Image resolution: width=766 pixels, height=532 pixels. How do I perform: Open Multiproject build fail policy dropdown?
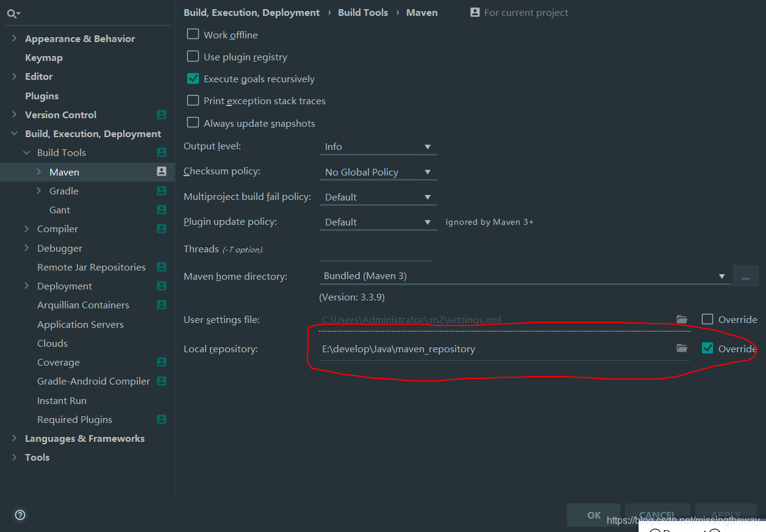click(378, 197)
